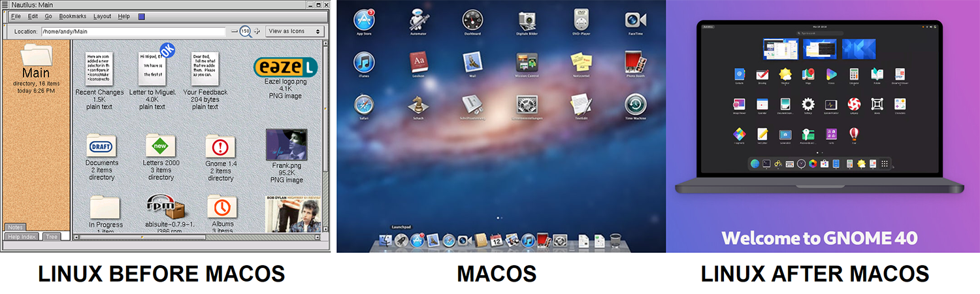Select the 'Letters 2000' folder
The image size is (980, 294).
coord(161,145)
